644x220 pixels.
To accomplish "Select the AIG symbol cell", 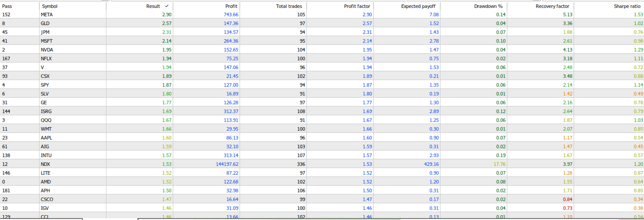I will (x=73, y=147).
